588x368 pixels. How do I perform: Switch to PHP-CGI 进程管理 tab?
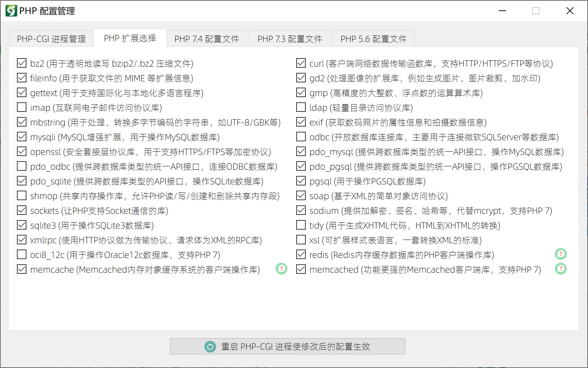click(51, 39)
